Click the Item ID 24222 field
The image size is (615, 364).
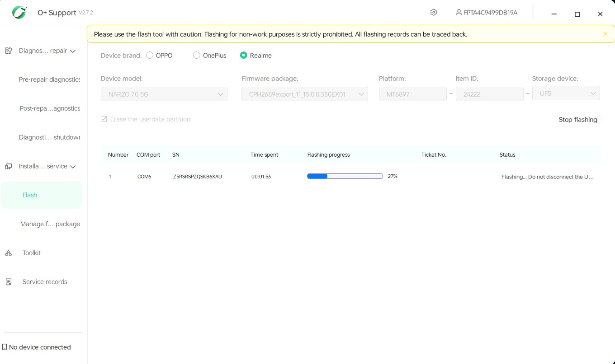pyautogui.click(x=490, y=94)
